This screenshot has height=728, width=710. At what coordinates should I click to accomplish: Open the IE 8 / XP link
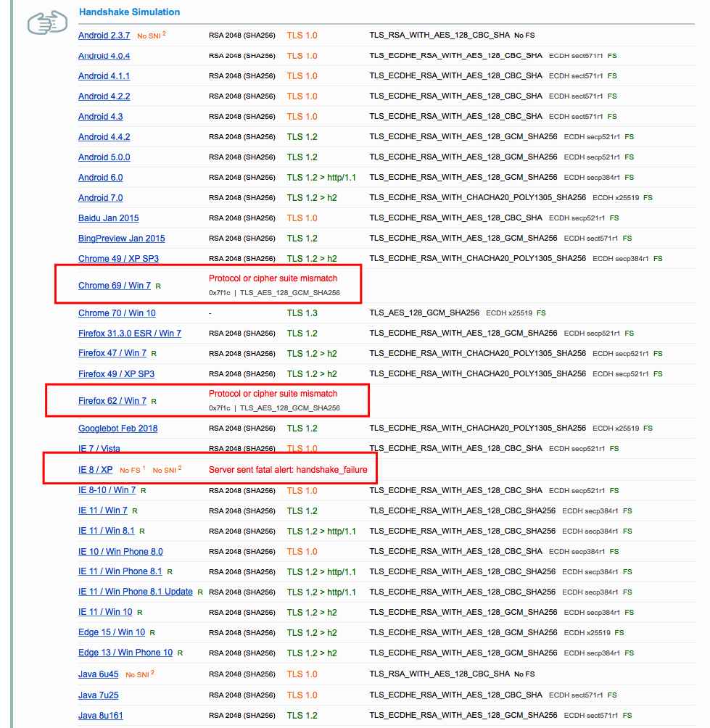(95, 470)
